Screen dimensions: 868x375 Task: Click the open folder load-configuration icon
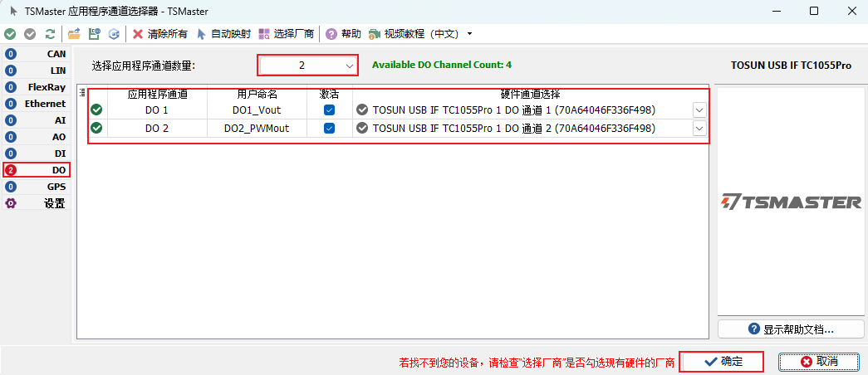tap(74, 34)
